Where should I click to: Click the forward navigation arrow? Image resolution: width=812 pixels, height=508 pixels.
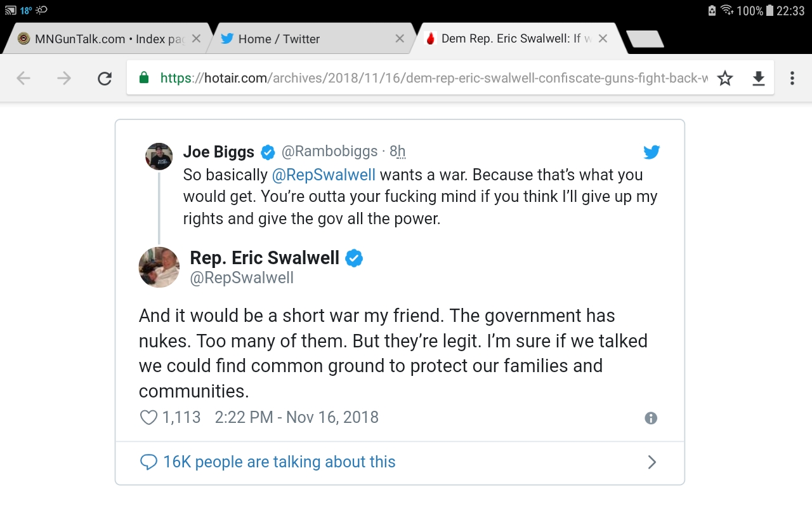pyautogui.click(x=64, y=78)
